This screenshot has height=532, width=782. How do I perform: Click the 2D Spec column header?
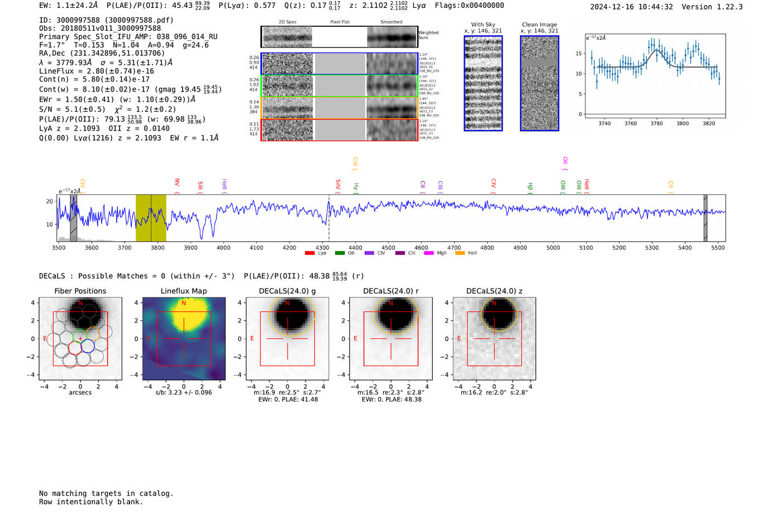[288, 22]
